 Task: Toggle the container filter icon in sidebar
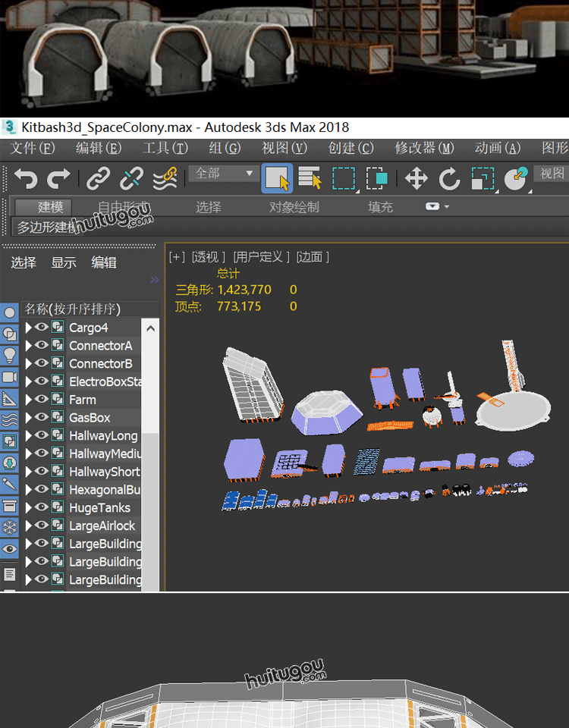(x=9, y=506)
